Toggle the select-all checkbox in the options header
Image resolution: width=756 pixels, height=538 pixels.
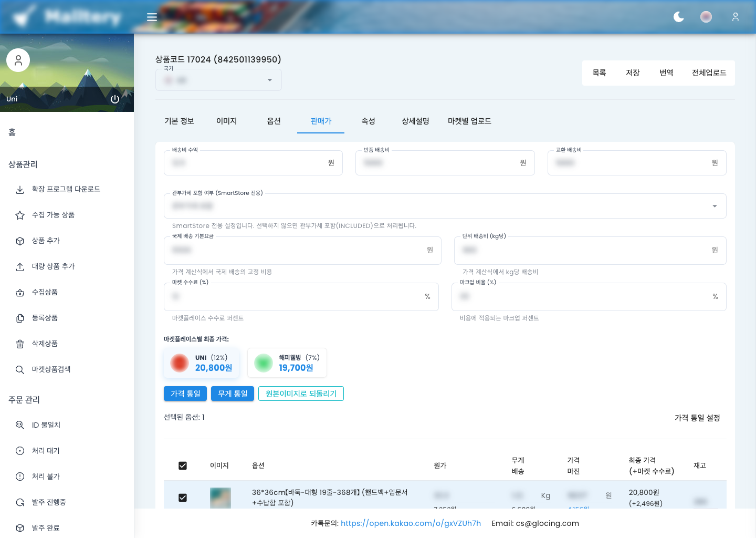pos(183,465)
